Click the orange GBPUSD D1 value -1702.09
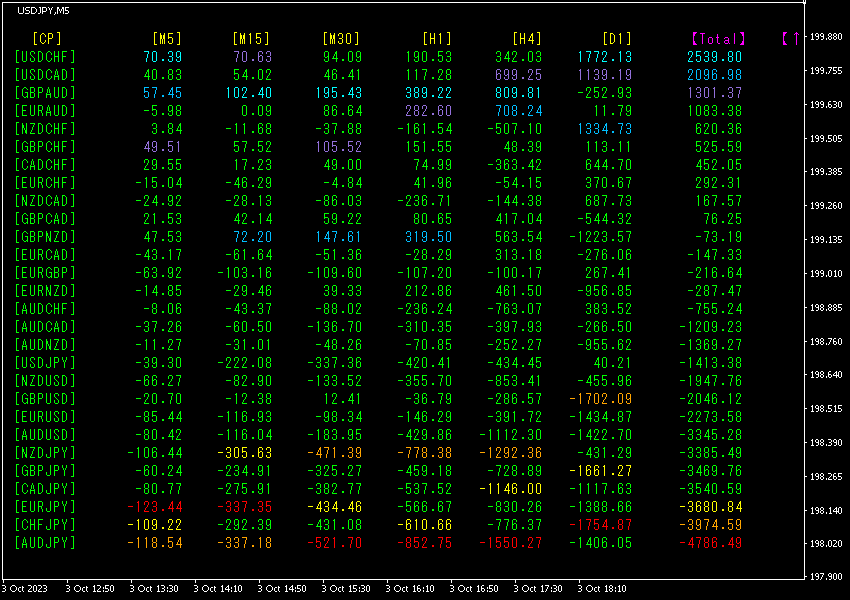 601,399
